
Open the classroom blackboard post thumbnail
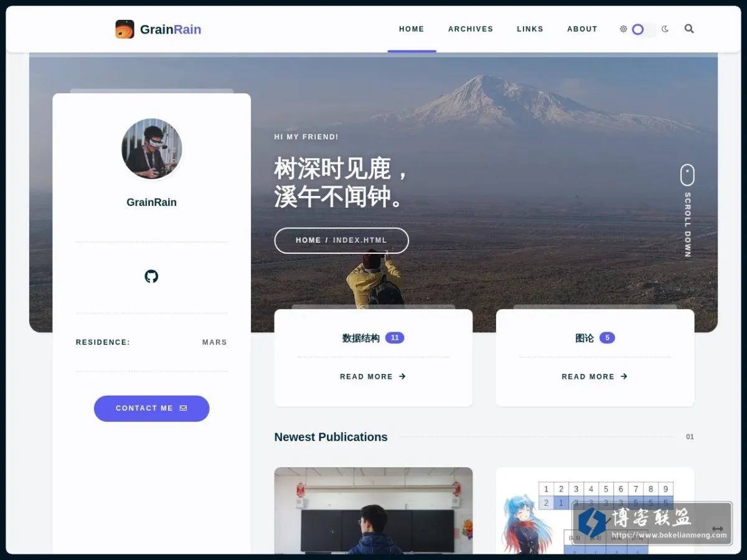point(374,510)
